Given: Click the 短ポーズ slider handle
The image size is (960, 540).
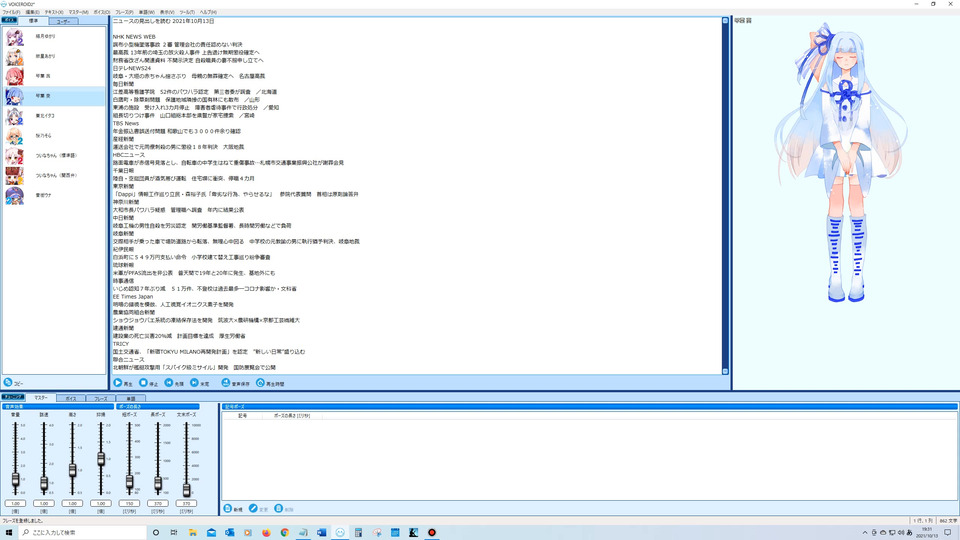Looking at the screenshot, I should coord(129,482).
